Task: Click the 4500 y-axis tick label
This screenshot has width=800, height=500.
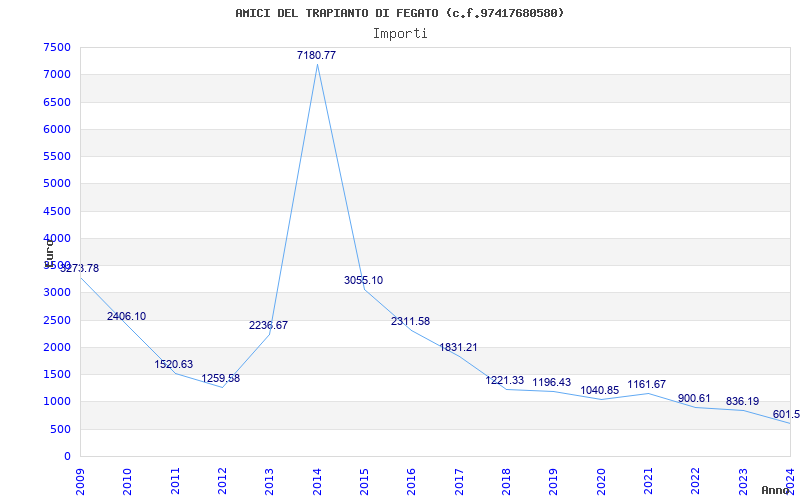Action: point(57,211)
